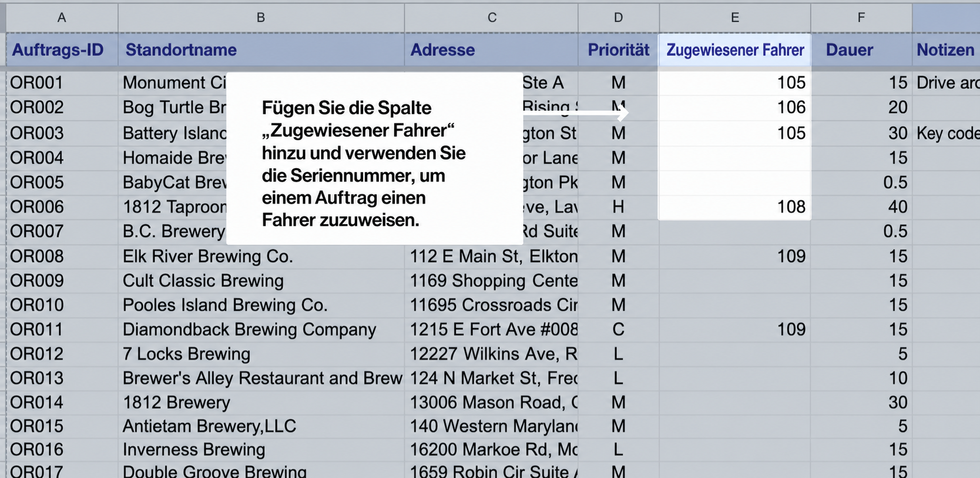Select order ID cell OR001
980x478 pixels.
[x=62, y=83]
